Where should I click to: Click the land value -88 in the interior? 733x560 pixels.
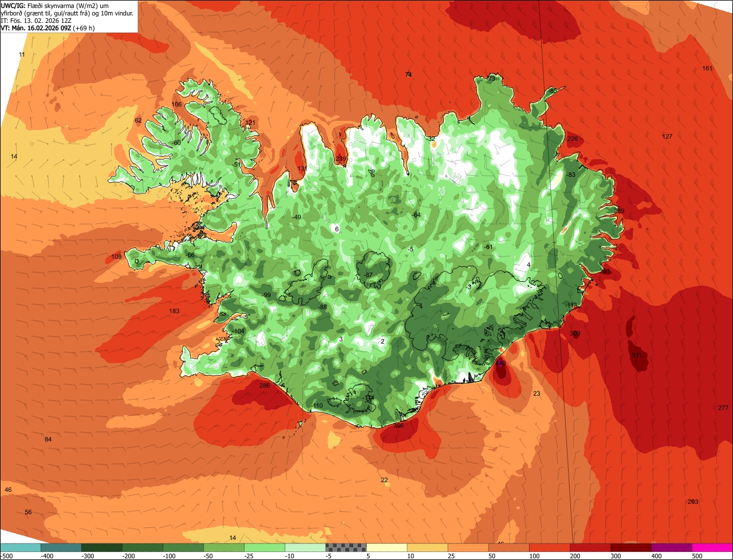[x=322, y=307]
